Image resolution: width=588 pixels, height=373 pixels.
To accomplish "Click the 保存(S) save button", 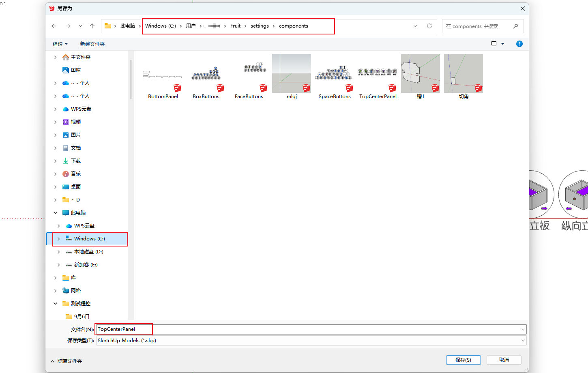I will [463, 360].
